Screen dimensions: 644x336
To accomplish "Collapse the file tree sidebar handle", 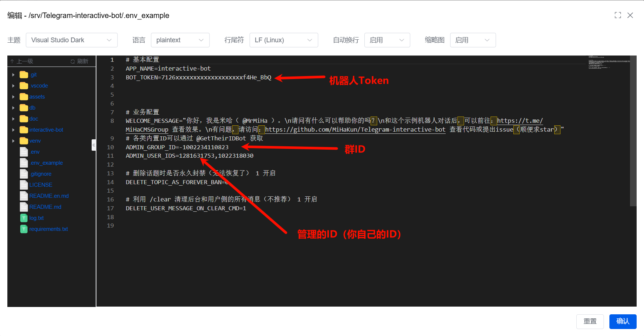I will click(93, 145).
